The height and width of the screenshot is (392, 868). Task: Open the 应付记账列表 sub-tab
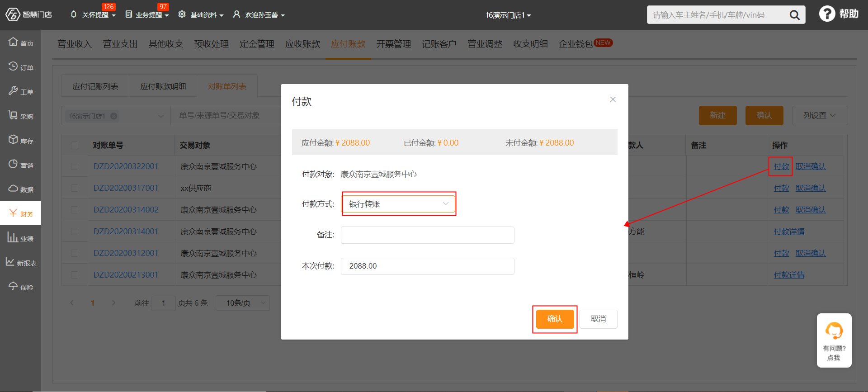[95, 86]
